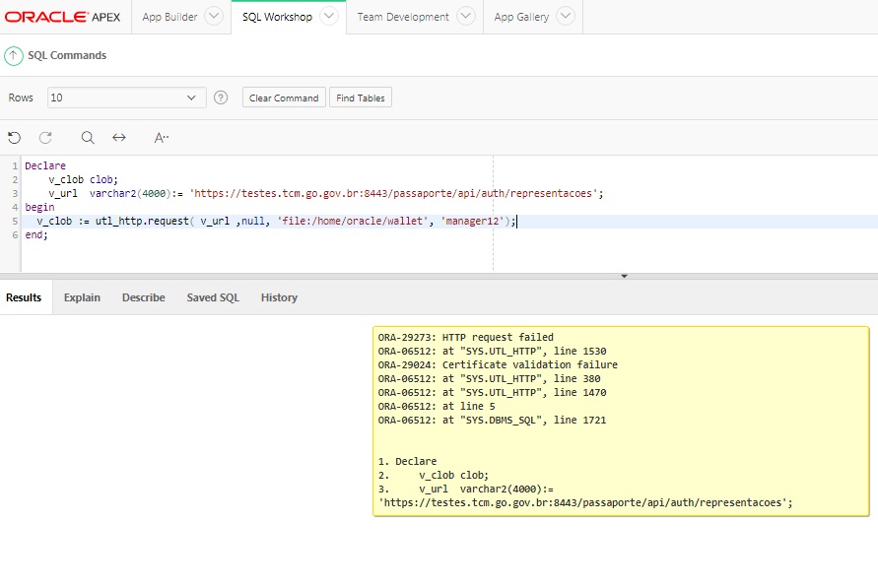Expand the App Builder menu arrow
Viewport: 878px width, 588px height.
[x=213, y=17]
